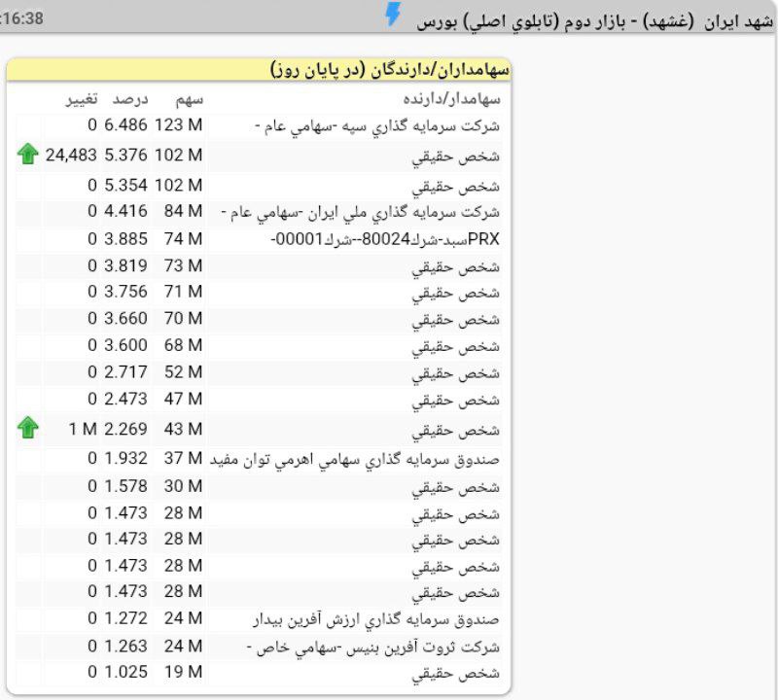Click green up arrow beside 24,483 change
This screenshot has height=700, width=778.
coord(28,154)
